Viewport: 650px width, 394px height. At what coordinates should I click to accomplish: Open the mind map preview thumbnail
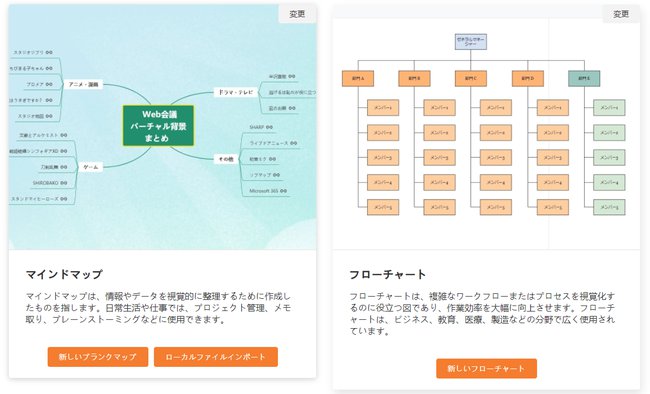point(162,127)
